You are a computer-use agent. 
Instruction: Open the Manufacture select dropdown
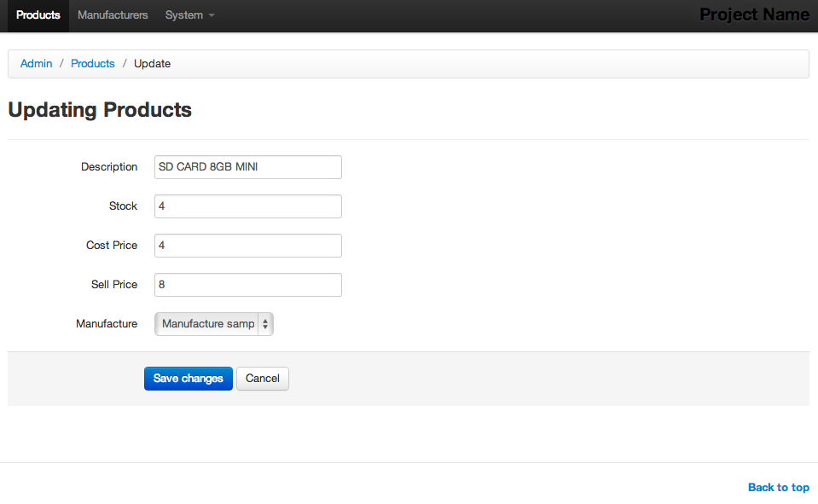point(214,324)
